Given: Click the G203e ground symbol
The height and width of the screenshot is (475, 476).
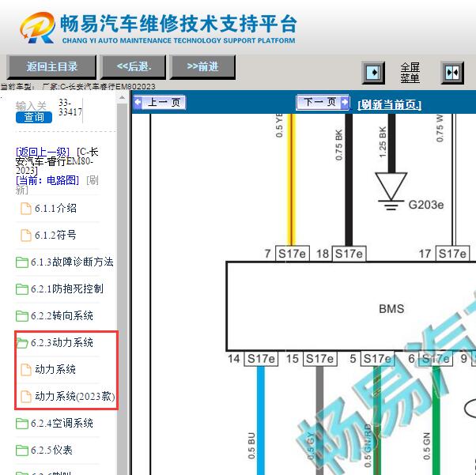Looking at the screenshot, I should 391,191.
